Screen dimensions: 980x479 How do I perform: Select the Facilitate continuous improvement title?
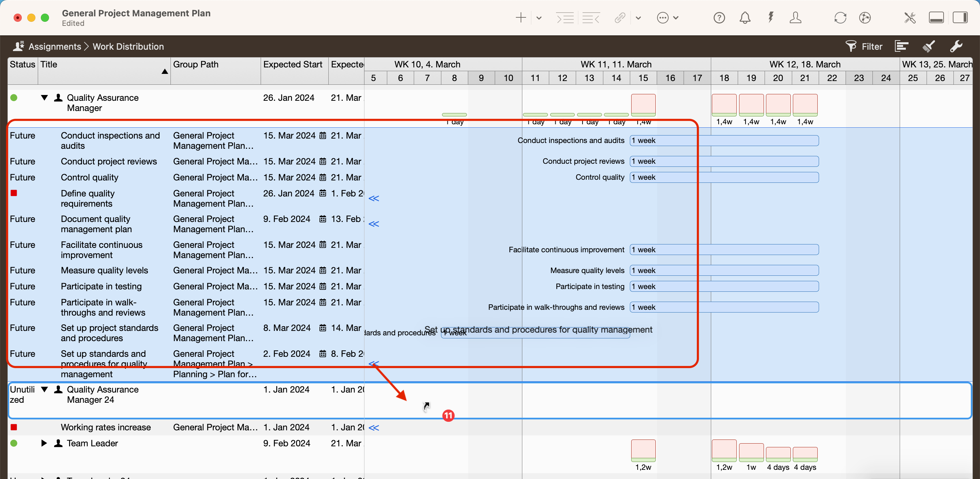102,250
